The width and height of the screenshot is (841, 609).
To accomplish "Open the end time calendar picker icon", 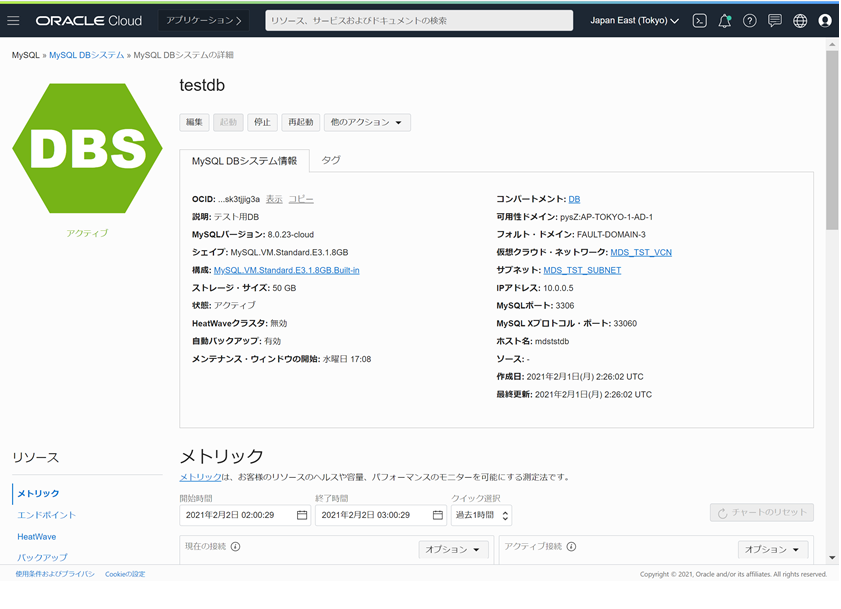I will (x=437, y=515).
